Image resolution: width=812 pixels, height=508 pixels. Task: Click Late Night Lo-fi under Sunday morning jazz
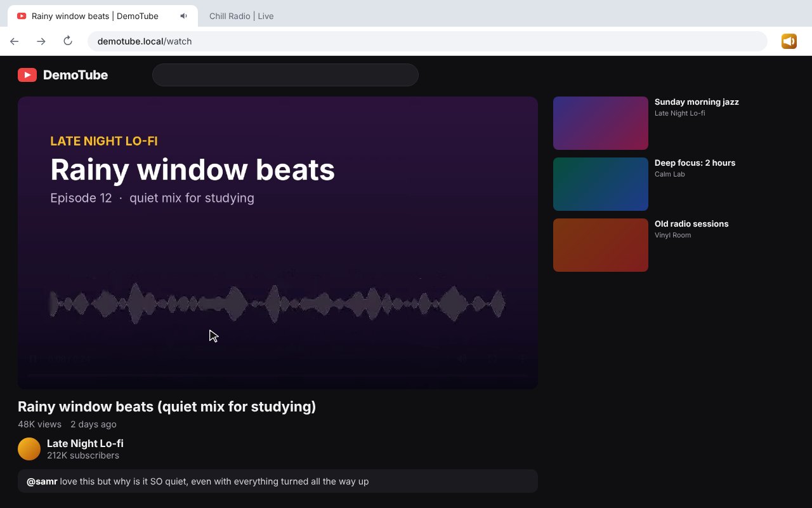click(x=680, y=113)
